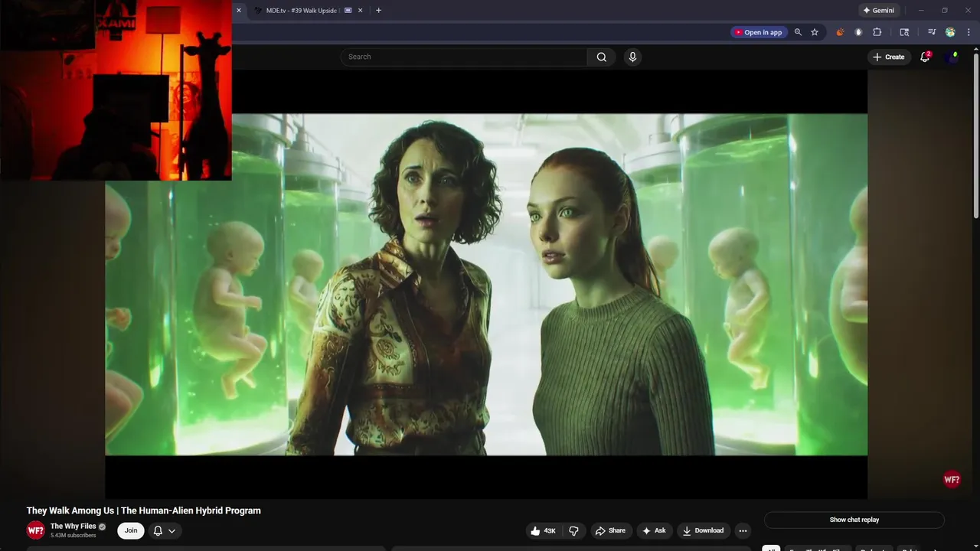Open the orange extension icon
Screen dimensions: 980x551
[x=840, y=32]
